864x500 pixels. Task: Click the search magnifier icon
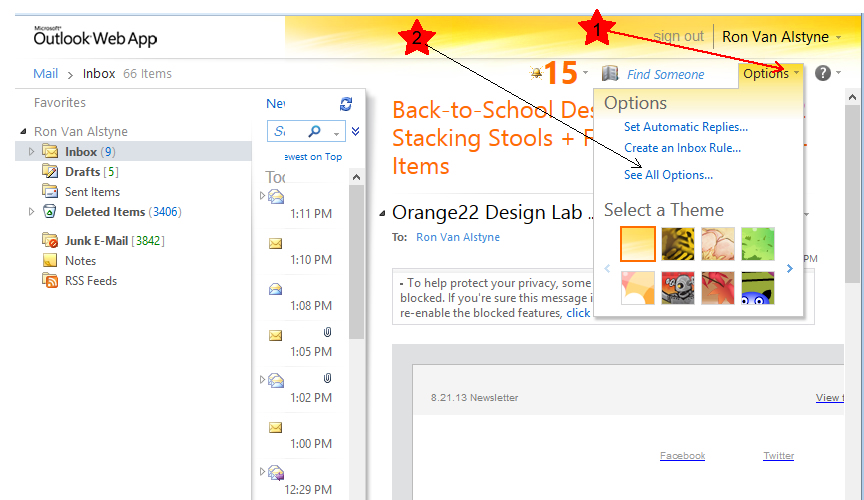315,131
